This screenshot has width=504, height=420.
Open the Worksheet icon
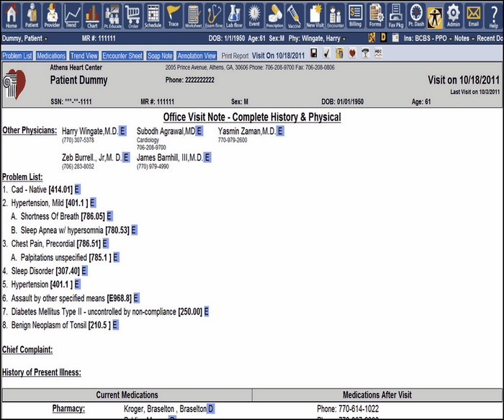click(193, 15)
